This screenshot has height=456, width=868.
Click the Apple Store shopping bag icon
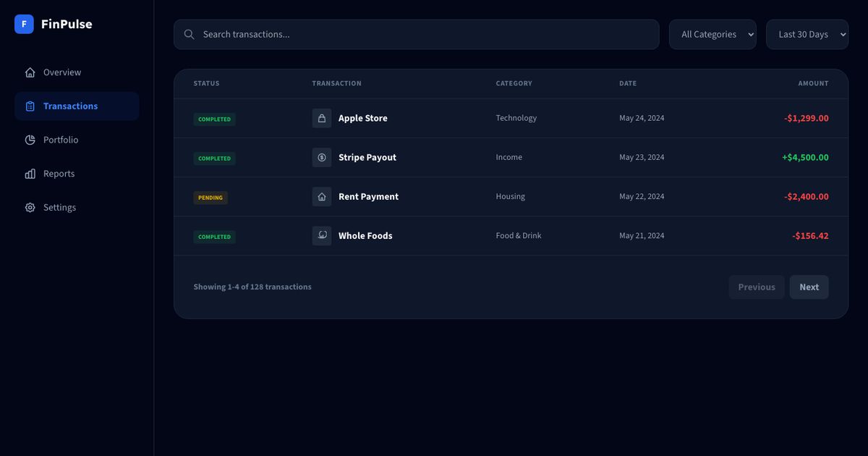click(322, 118)
